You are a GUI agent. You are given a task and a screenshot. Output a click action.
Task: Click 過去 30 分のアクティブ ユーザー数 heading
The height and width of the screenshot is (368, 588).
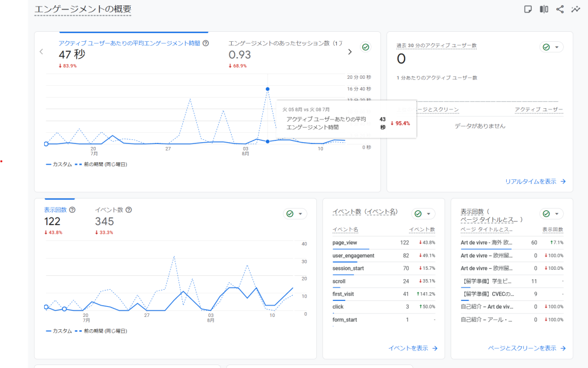point(436,45)
